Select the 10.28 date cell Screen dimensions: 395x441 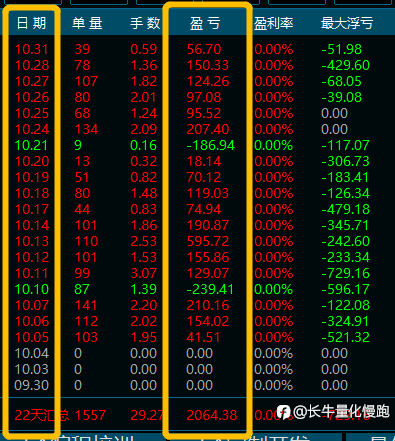tap(32, 65)
